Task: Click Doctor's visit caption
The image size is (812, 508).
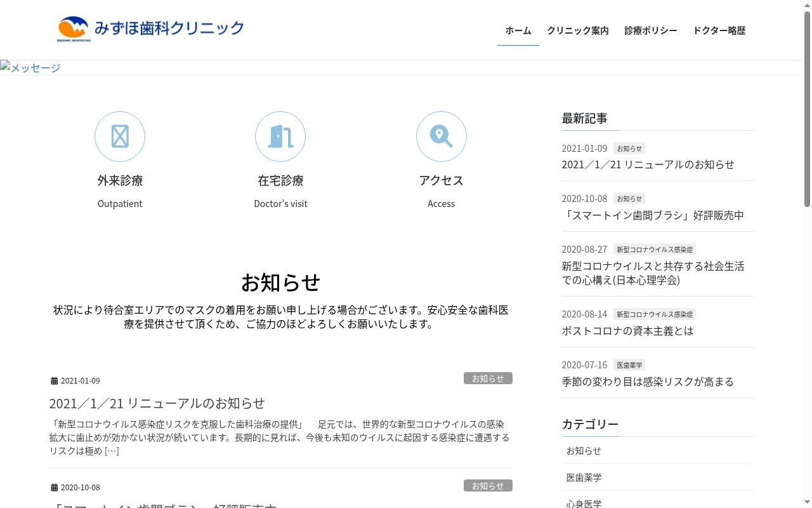Action: tap(280, 204)
